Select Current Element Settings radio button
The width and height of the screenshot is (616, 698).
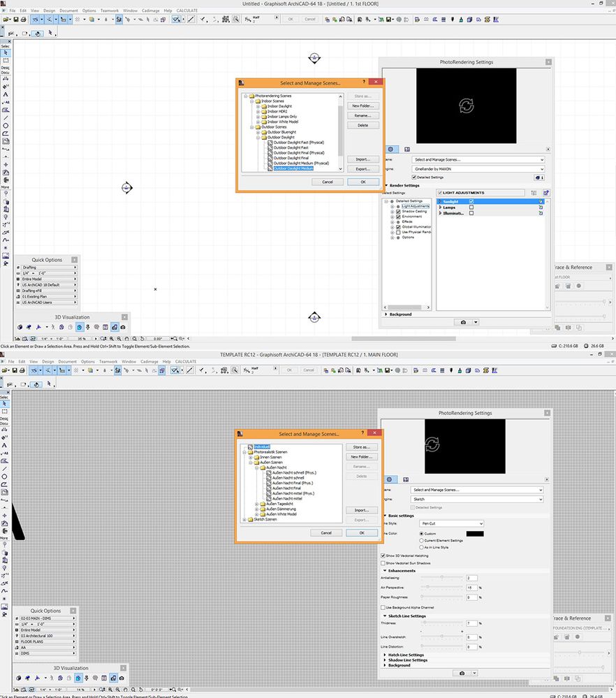[x=421, y=540]
